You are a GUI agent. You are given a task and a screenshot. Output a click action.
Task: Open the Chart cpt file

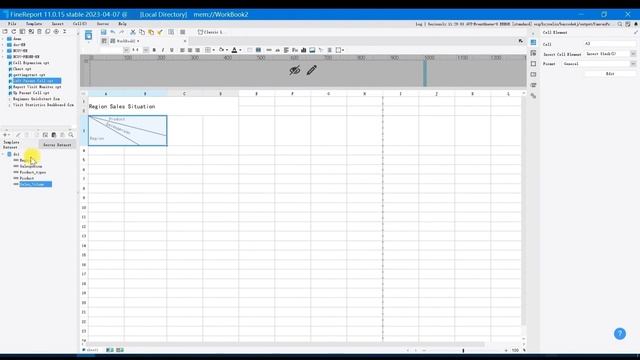tap(22, 69)
